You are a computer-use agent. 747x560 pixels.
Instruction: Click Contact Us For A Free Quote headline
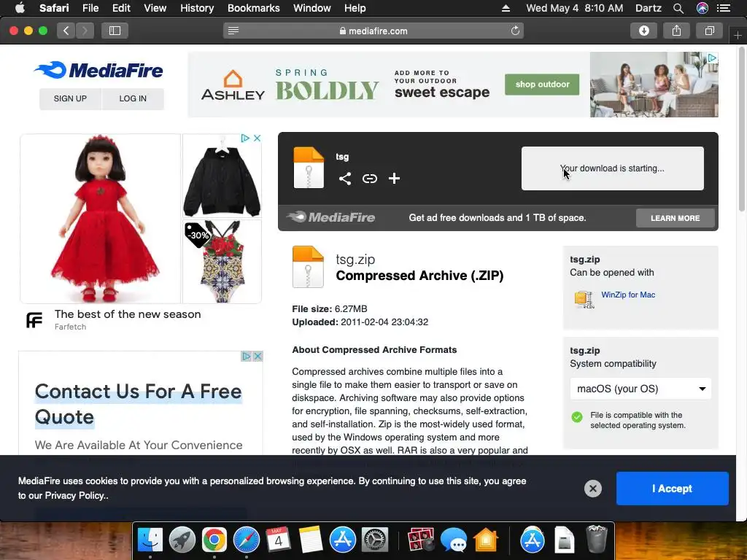(138, 404)
